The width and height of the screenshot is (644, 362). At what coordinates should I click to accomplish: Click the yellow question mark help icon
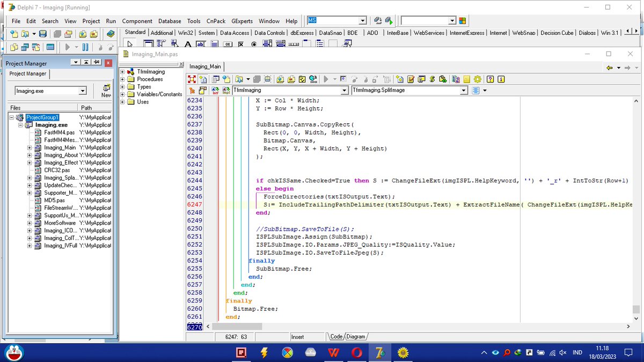click(490, 79)
